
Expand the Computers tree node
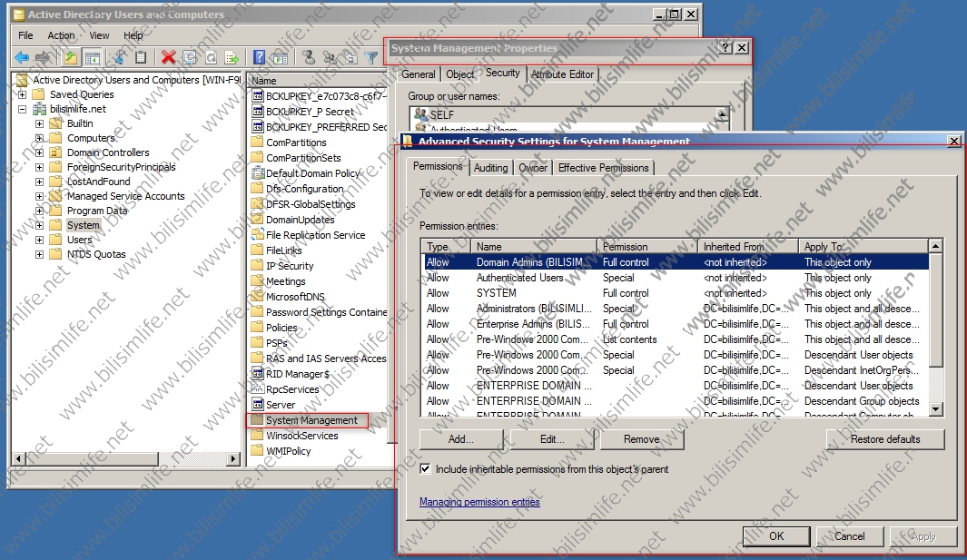39,138
